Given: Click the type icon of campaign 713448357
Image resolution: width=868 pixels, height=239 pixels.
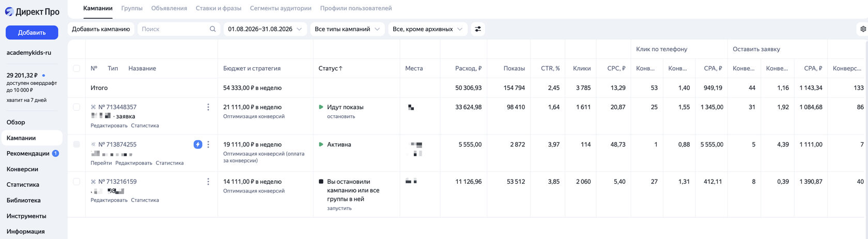Looking at the screenshot, I should click(94, 107).
